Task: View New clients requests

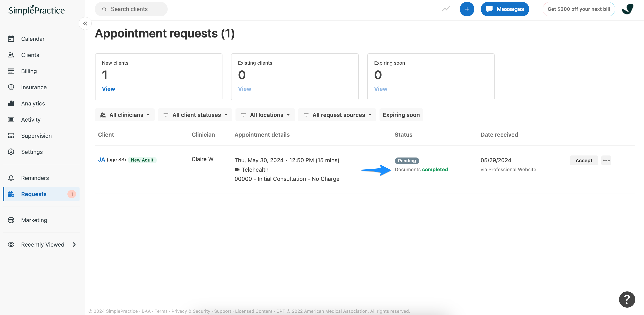Action: 109,89
